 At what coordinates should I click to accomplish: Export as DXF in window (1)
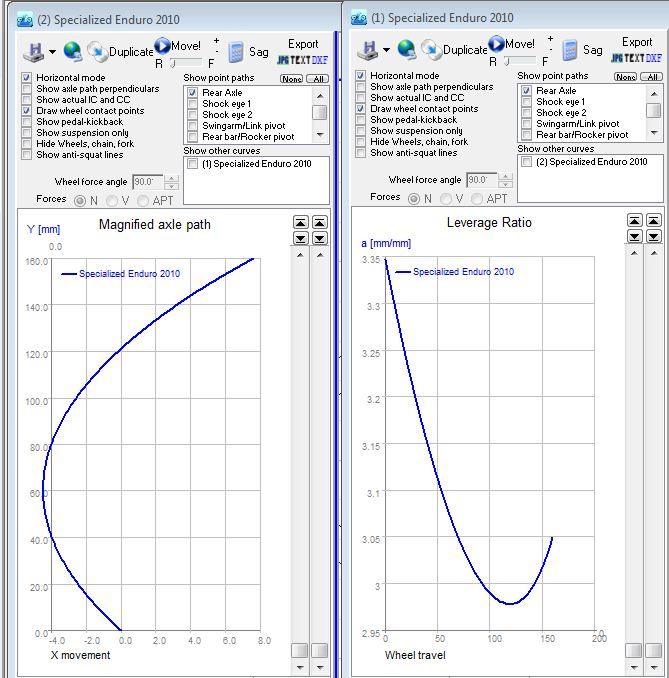[x=653, y=58]
